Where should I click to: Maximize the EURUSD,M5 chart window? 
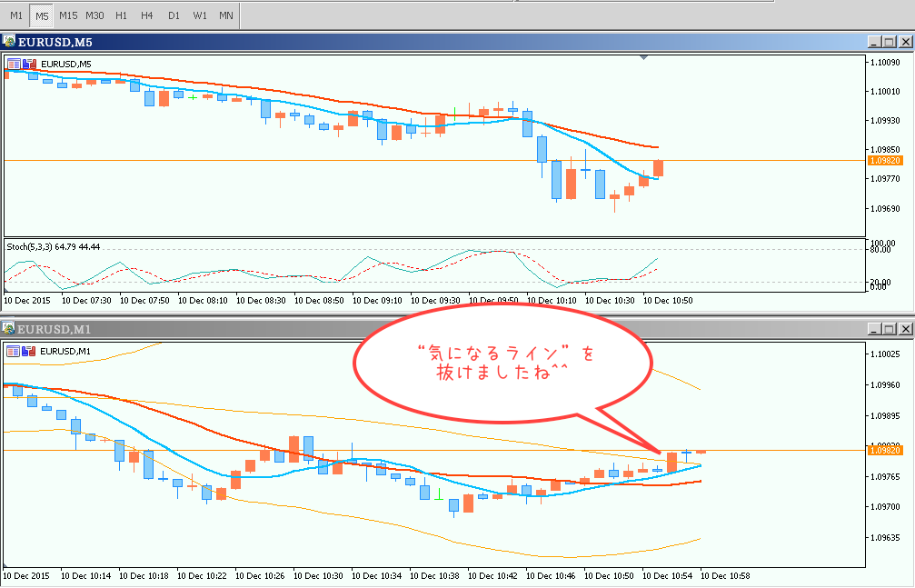[x=889, y=42]
